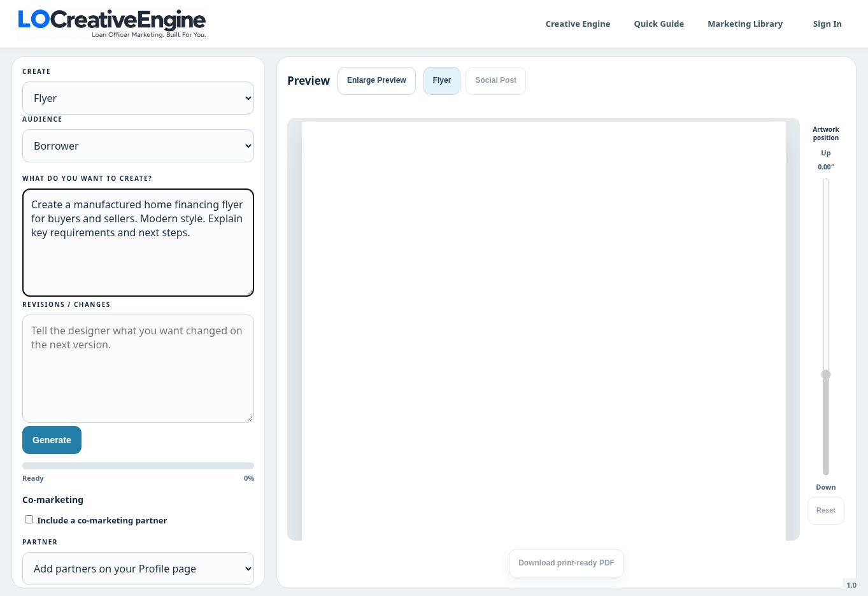Click the 'Down' label below the slider
Image resolution: width=868 pixels, height=596 pixels.
pos(826,487)
